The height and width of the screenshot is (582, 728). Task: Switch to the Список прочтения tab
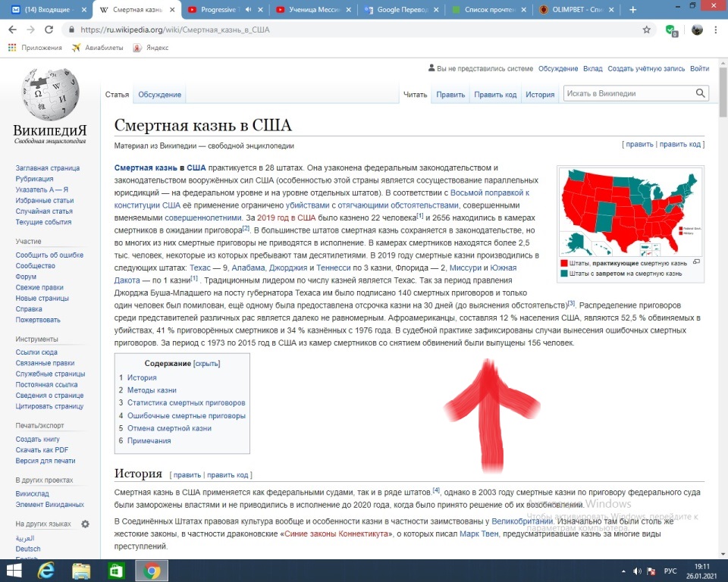coord(489,9)
